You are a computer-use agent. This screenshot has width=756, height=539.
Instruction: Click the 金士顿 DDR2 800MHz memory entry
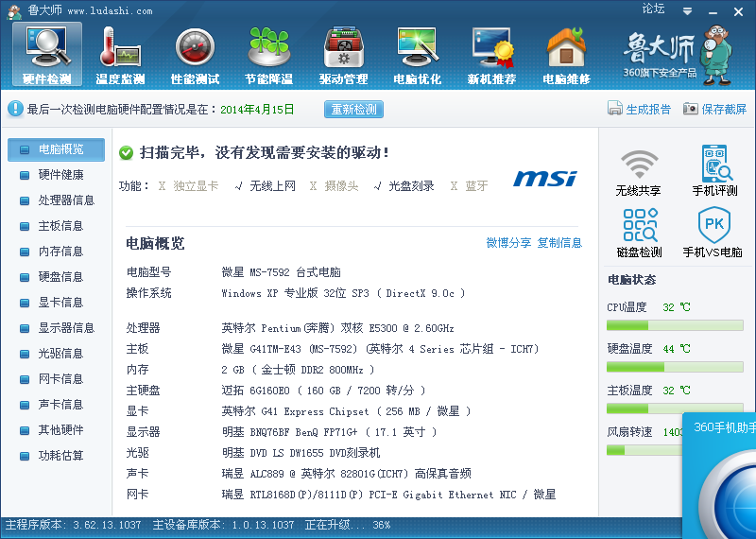tap(298, 370)
